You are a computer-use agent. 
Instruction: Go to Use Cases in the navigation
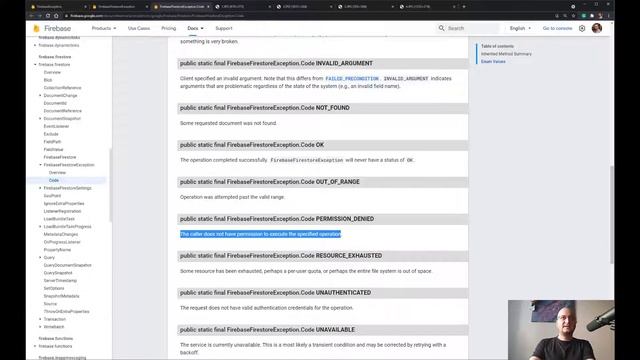[x=139, y=28]
